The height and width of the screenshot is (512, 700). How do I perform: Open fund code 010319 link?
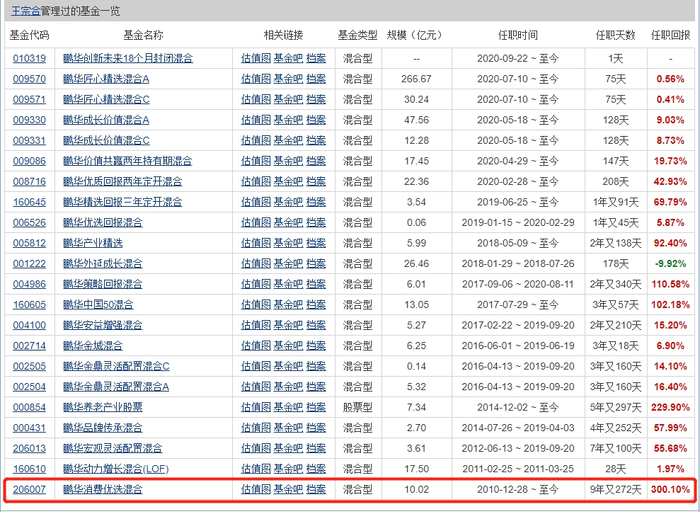coord(29,58)
